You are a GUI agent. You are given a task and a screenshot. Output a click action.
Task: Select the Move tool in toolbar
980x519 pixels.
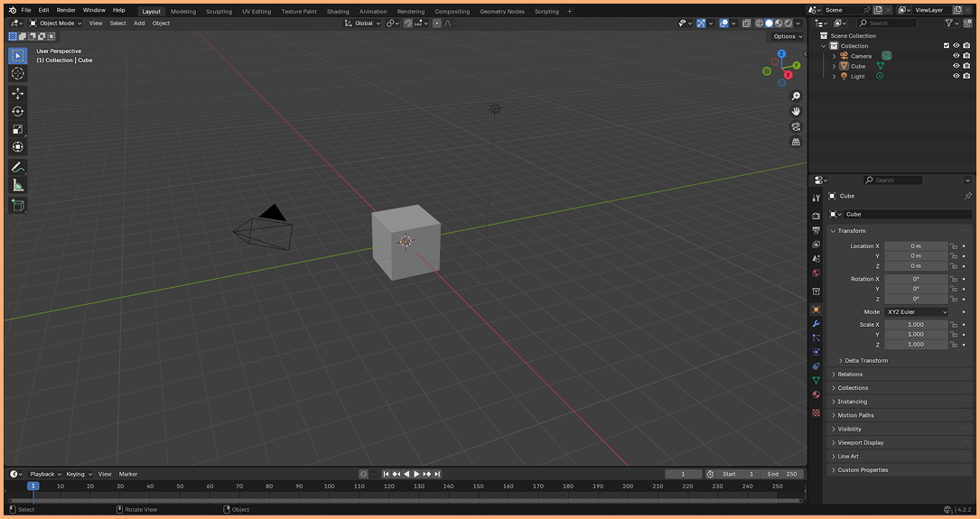17,94
